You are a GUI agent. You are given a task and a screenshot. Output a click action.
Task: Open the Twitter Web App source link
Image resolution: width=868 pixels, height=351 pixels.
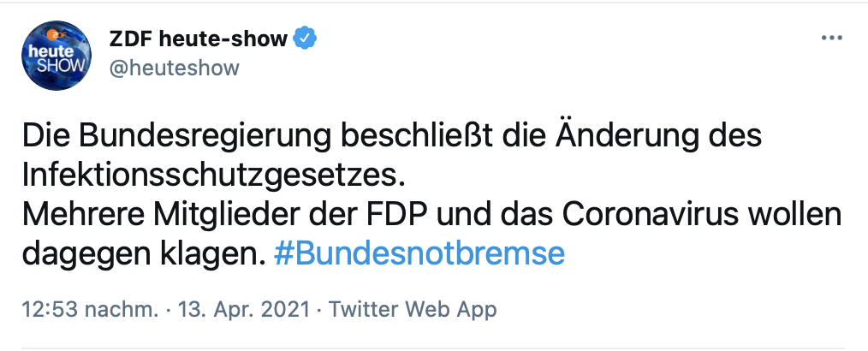[414, 308]
